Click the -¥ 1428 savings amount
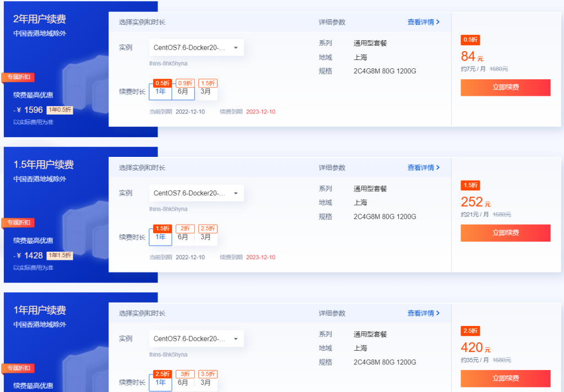 click(28, 255)
